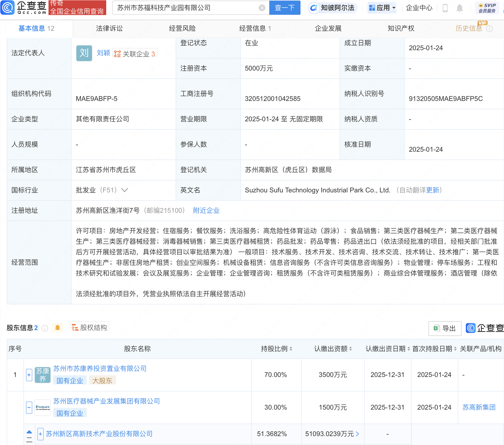The image size is (504, 445).
Task: Click the 大股东 tag
Action: coord(102,381)
